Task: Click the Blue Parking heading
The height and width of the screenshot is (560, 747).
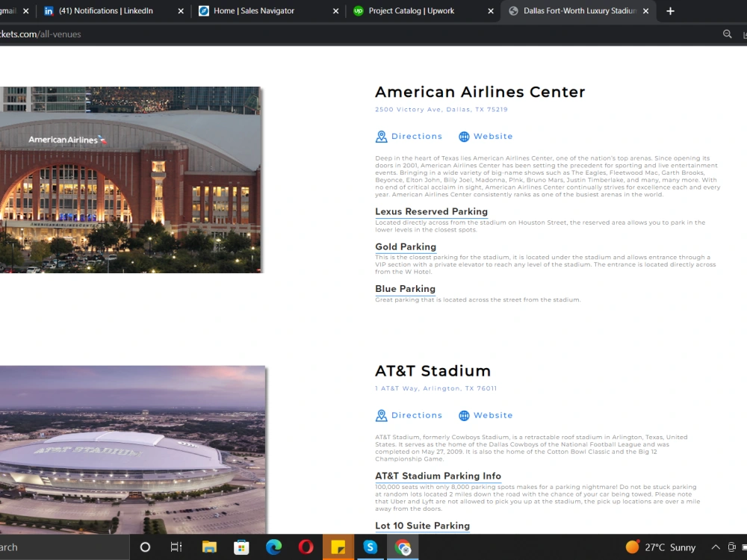Action: (405, 288)
